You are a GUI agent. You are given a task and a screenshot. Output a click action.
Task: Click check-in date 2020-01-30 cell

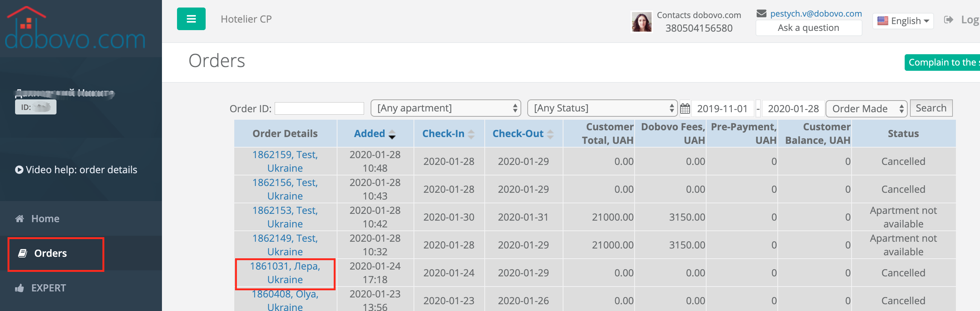[x=449, y=217]
